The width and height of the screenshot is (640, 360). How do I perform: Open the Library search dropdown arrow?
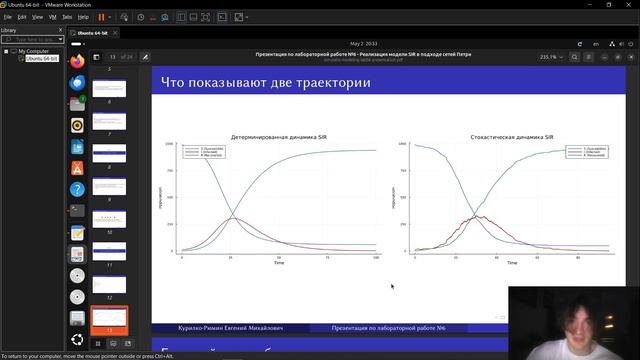point(60,39)
